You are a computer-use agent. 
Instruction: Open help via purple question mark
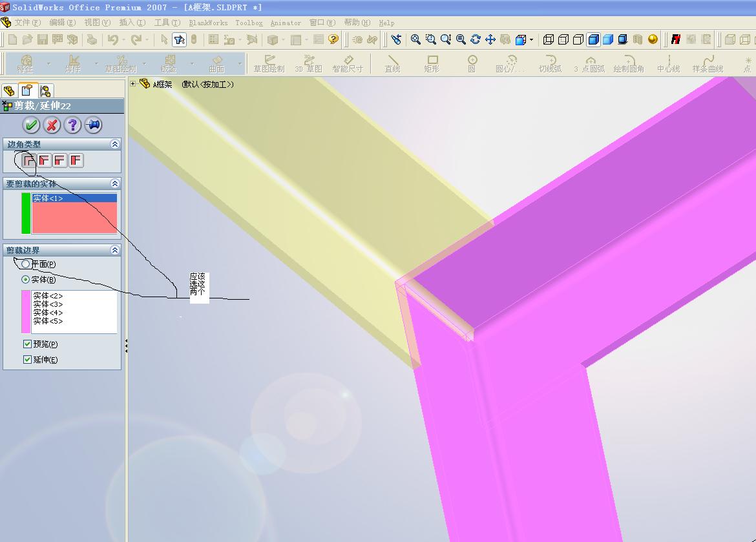(73, 125)
